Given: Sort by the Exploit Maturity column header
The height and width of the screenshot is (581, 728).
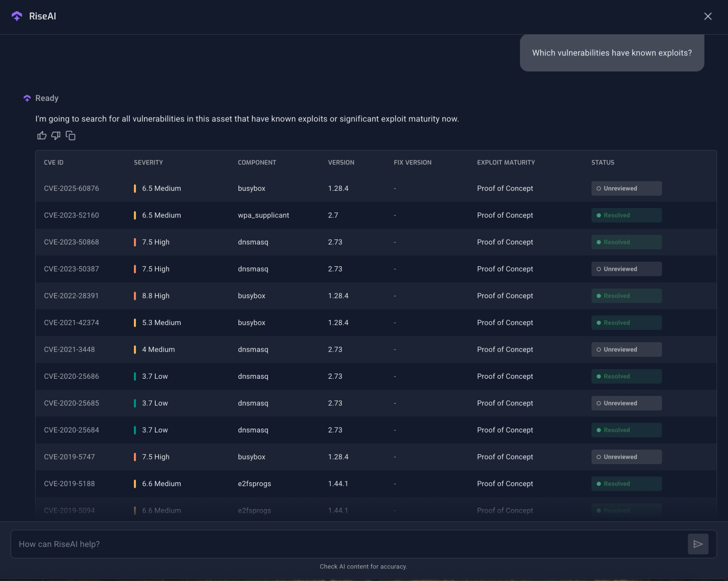Looking at the screenshot, I should pyautogui.click(x=505, y=162).
